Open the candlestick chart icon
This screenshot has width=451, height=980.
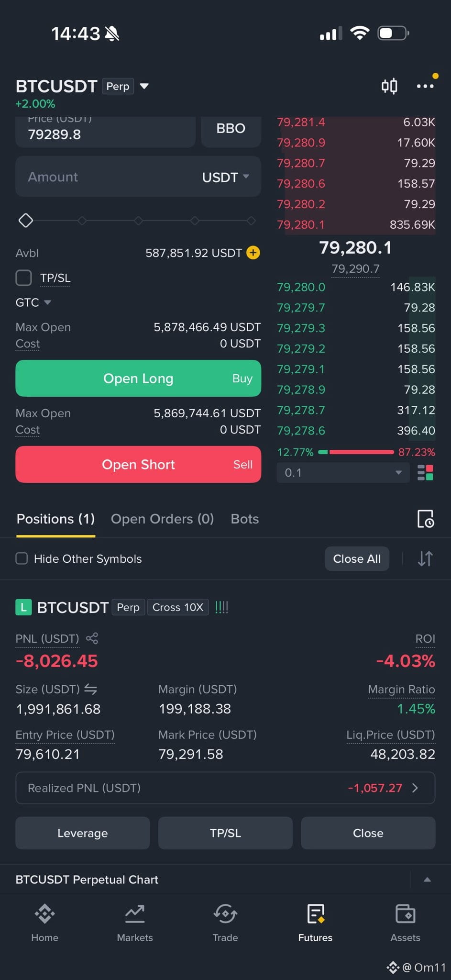click(x=389, y=86)
